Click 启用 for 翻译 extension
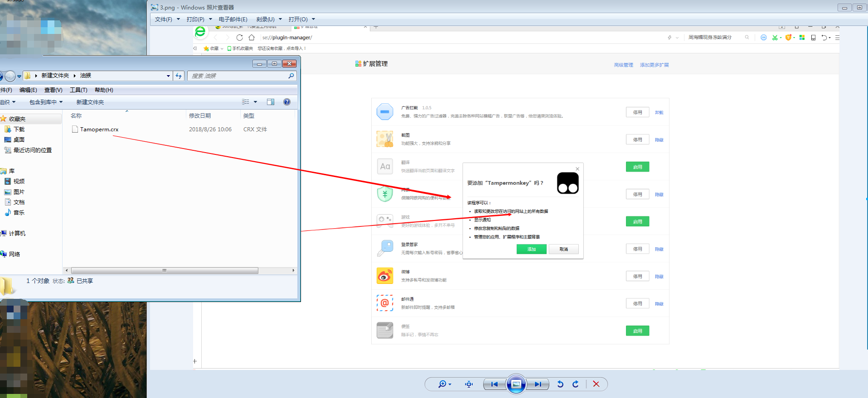The width and height of the screenshot is (868, 398). [x=638, y=167]
